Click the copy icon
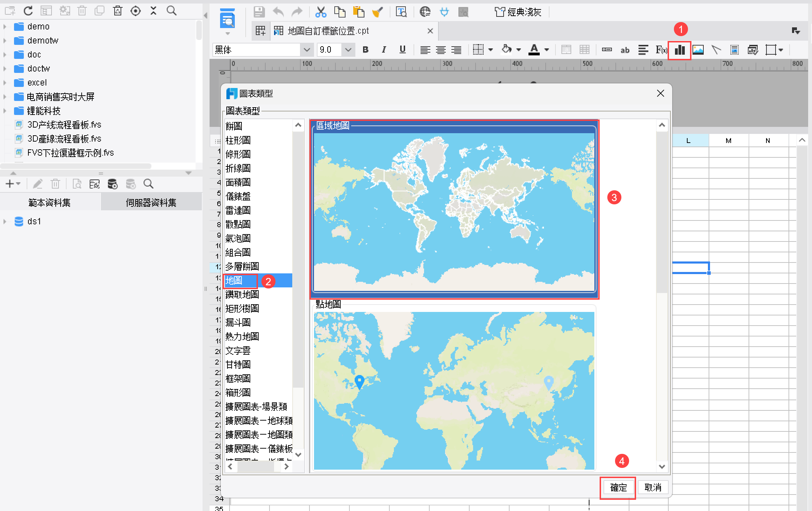The width and height of the screenshot is (812, 511). click(x=339, y=12)
